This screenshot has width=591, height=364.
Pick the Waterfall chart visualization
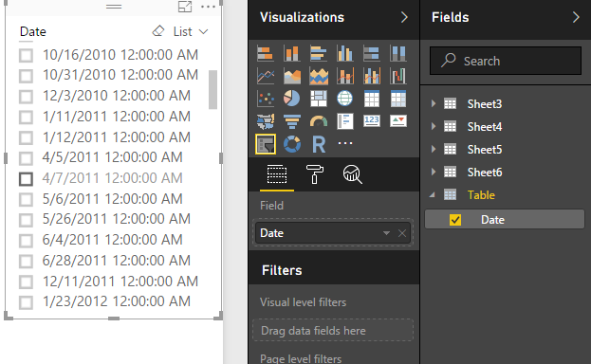398,76
